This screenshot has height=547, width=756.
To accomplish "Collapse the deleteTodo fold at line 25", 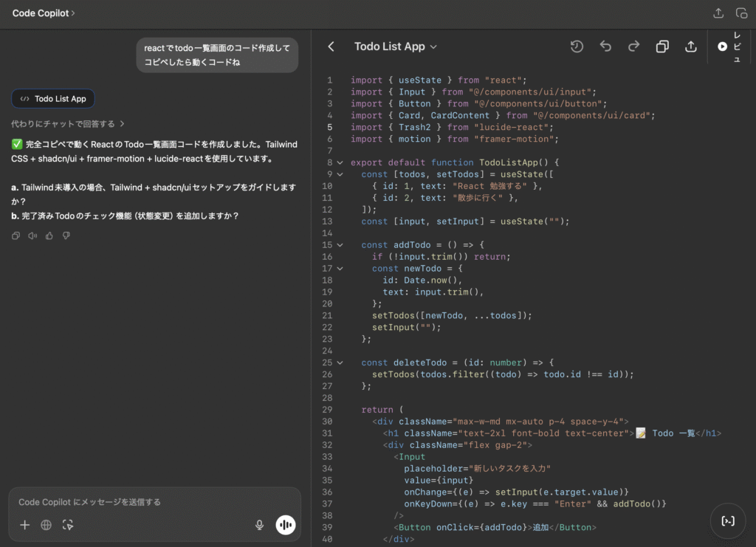I will pyautogui.click(x=340, y=362).
